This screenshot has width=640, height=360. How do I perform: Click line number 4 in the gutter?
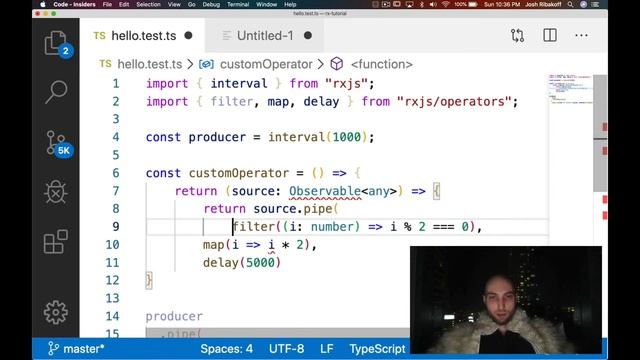pyautogui.click(x=116, y=137)
